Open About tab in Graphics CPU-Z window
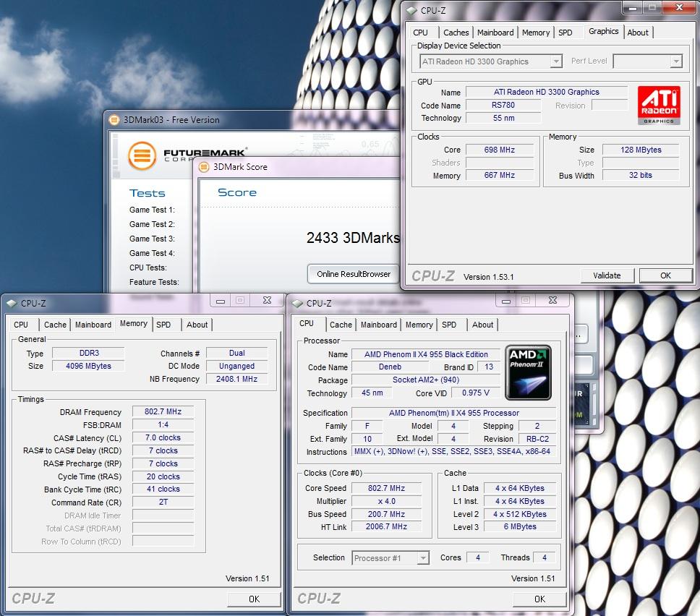Screen dimensions: 700x616 (x=638, y=33)
